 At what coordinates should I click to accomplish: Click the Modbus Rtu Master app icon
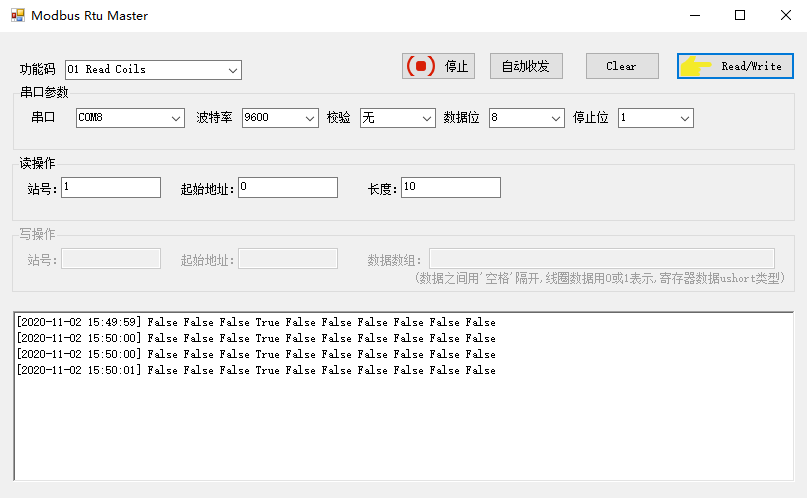point(17,15)
